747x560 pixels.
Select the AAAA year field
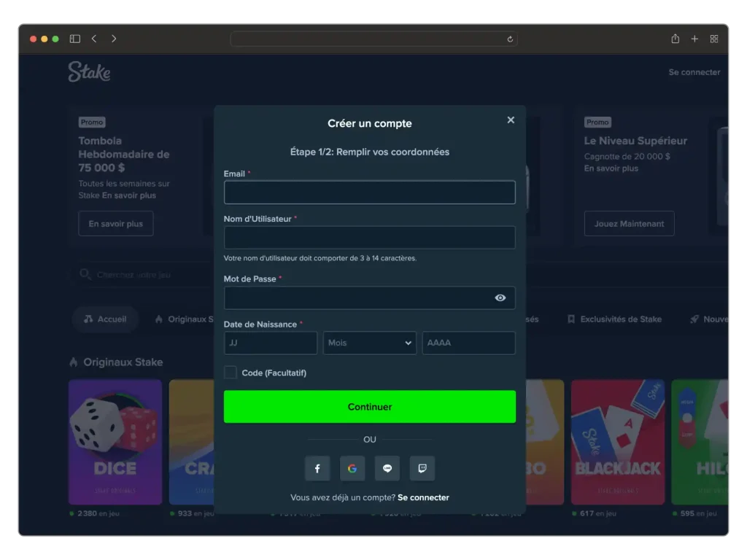469,343
